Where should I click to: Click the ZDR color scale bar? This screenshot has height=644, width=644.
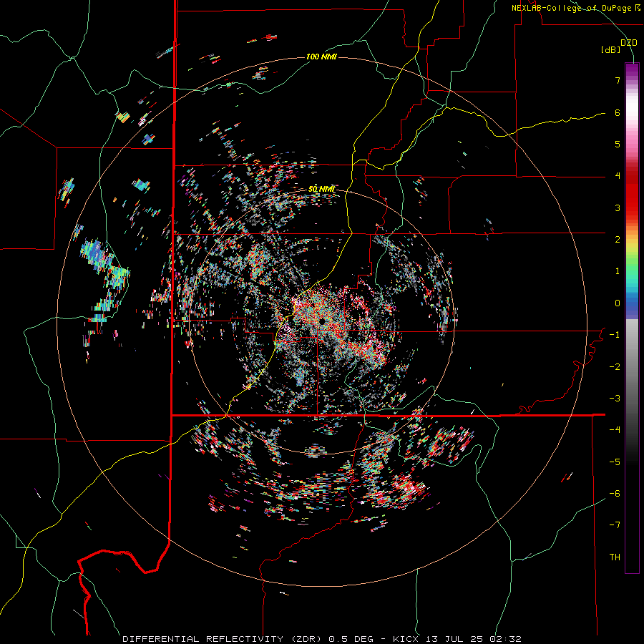(x=632, y=318)
